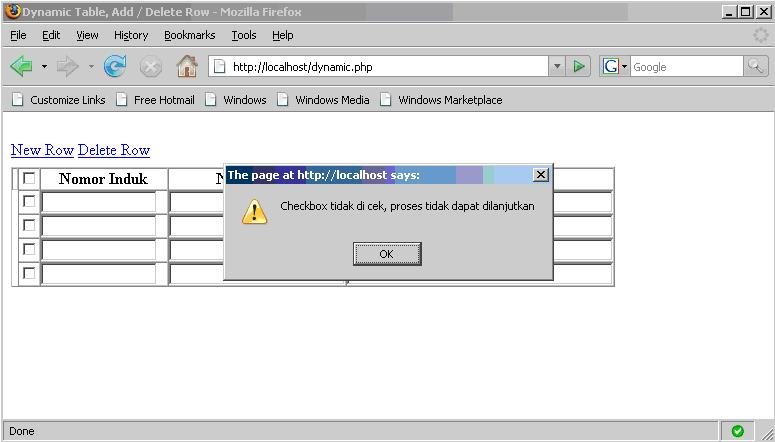Open the Customize Links bookmark

pyautogui.click(x=59, y=100)
